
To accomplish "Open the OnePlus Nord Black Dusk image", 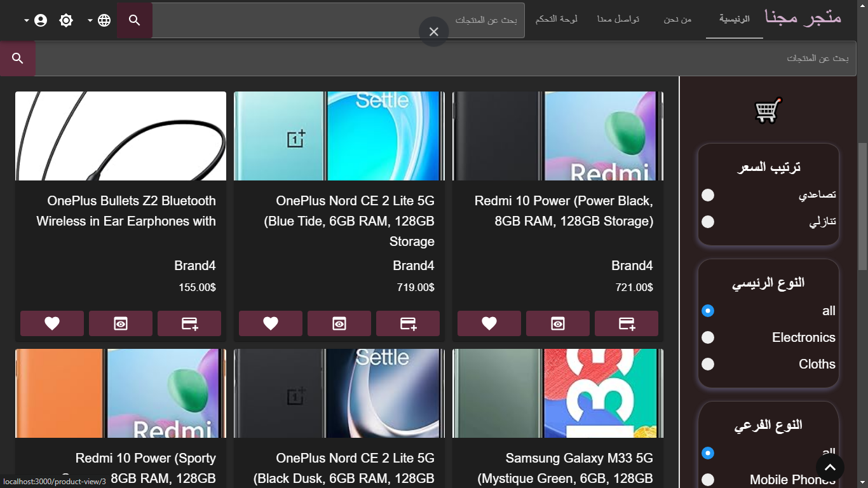I will click(339, 393).
